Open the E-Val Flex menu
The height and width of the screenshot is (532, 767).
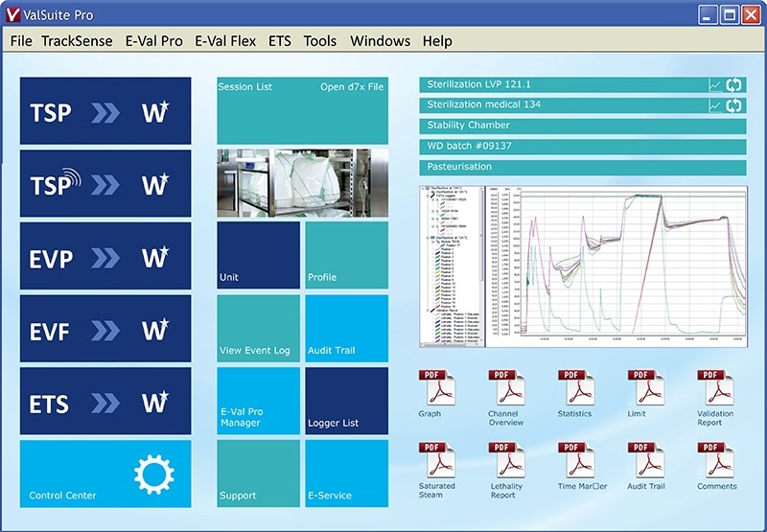pos(225,41)
